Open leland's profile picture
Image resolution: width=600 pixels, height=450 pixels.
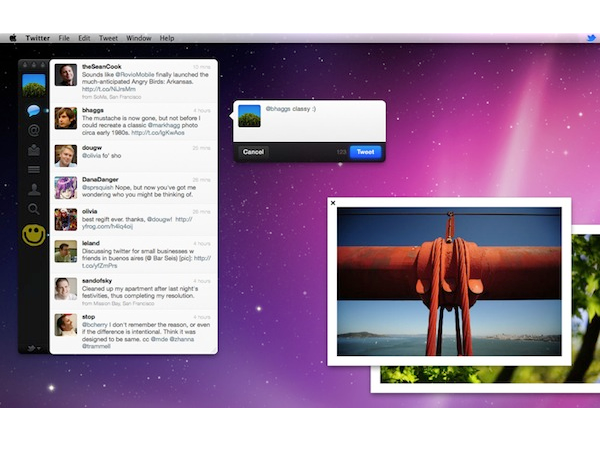[65, 251]
